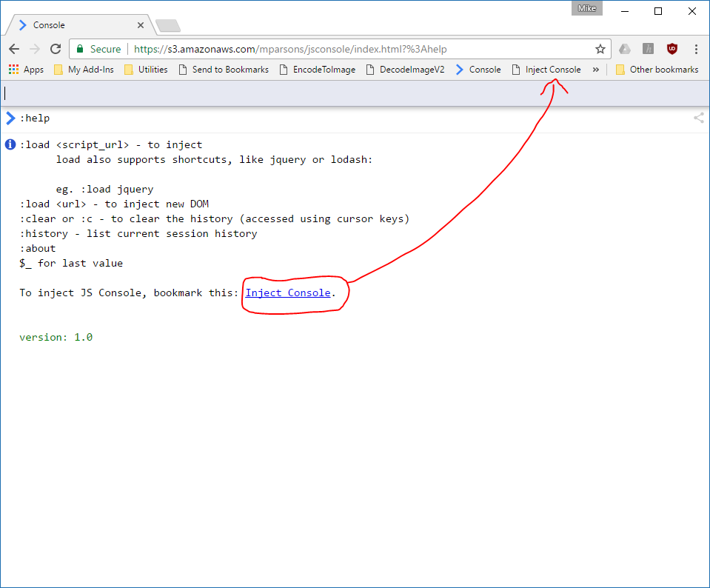Click the Mike profile button
710x588 pixels.
[x=587, y=8]
